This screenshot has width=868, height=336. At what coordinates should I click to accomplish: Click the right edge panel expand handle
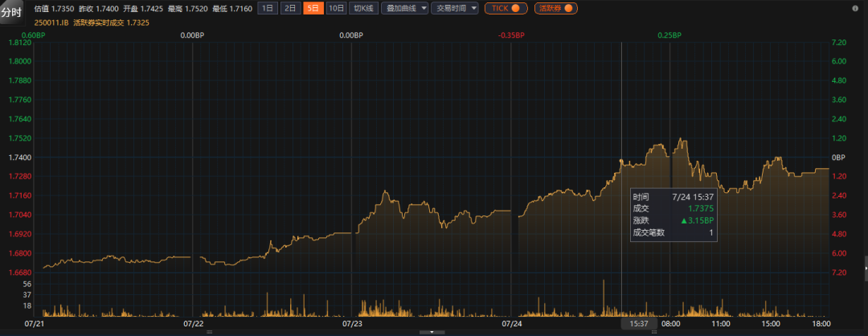(x=865, y=264)
